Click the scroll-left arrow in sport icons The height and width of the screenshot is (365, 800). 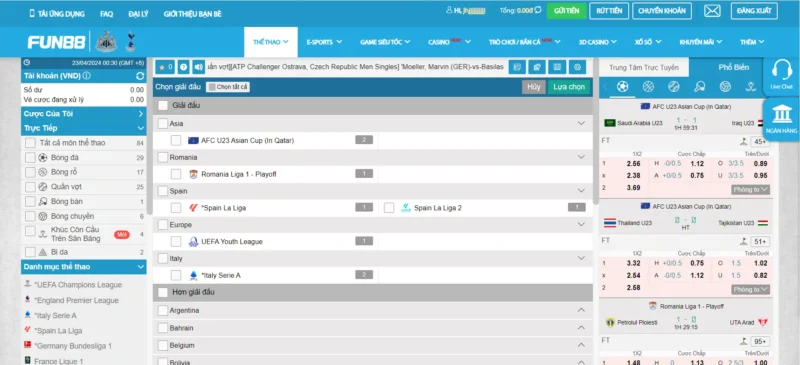click(x=606, y=87)
